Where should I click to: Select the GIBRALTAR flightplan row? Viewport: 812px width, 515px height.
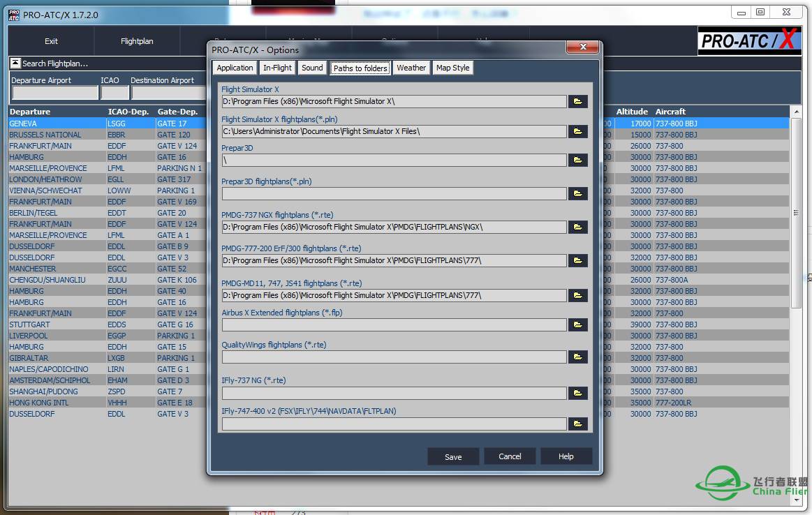[108, 358]
